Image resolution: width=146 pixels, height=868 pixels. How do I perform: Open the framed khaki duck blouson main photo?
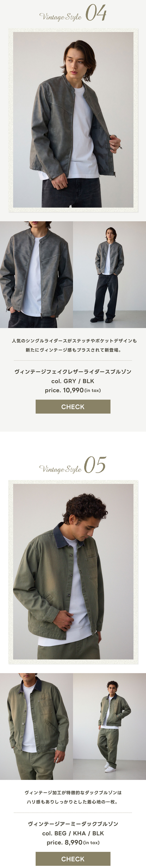click(x=73, y=572)
